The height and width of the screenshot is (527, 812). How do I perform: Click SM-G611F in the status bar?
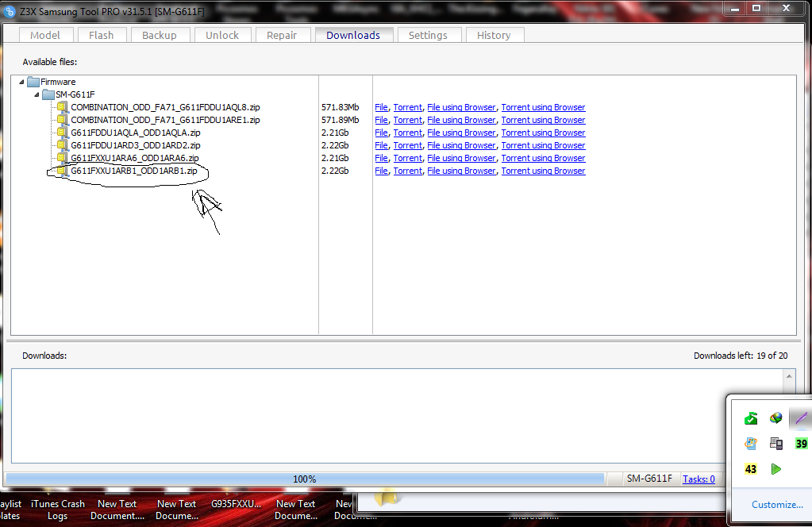pyautogui.click(x=649, y=479)
